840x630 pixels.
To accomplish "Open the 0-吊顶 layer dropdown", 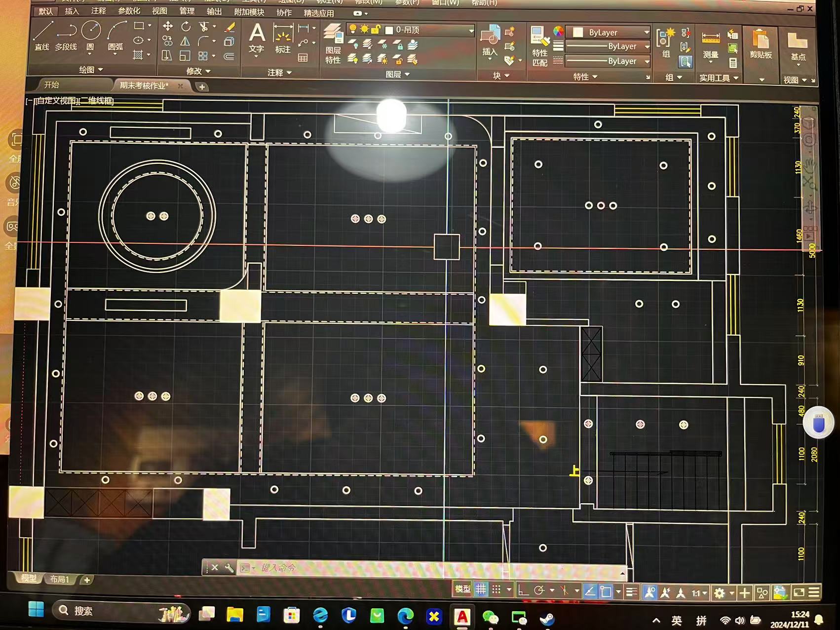I will [x=471, y=30].
